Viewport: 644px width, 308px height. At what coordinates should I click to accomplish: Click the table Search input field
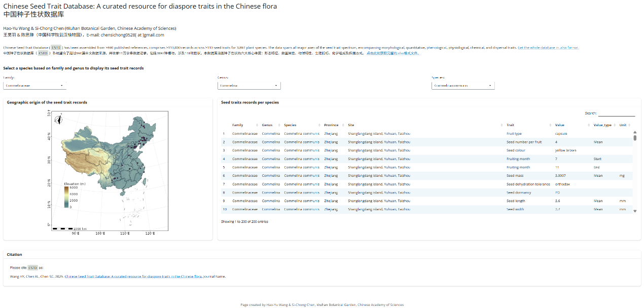point(616,113)
